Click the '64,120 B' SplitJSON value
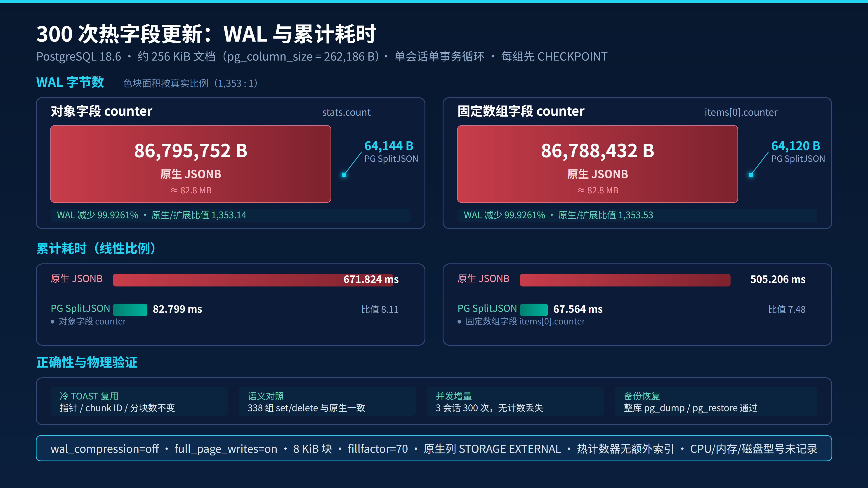Image resolution: width=868 pixels, height=488 pixels. [x=796, y=146]
